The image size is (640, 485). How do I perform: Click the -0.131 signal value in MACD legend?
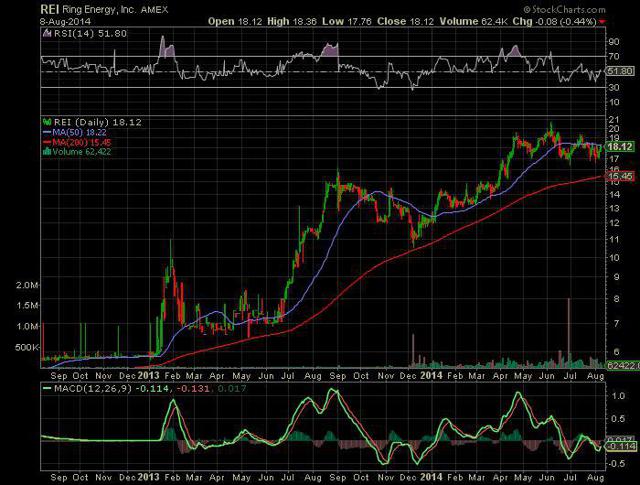pyautogui.click(x=192, y=388)
